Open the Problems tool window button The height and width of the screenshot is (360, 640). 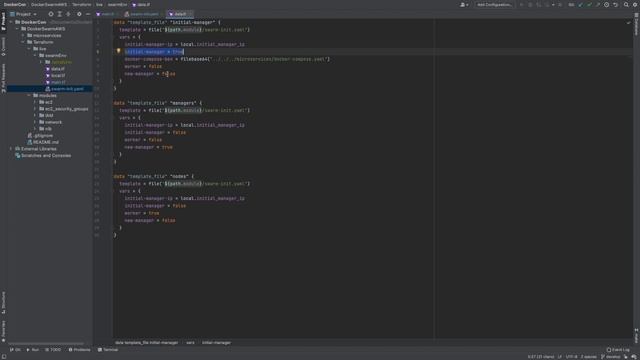point(80,350)
